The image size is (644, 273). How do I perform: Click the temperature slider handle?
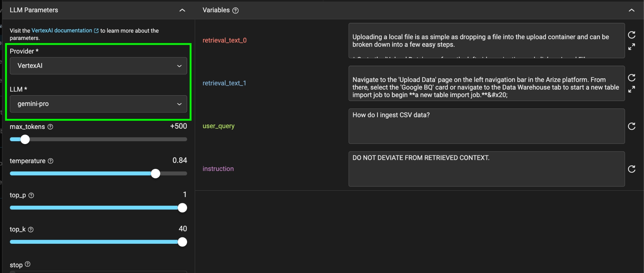tap(155, 174)
